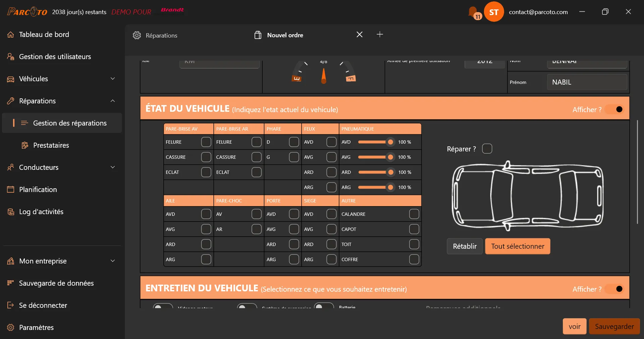Toggle Afficher for Entretien du véhicule

click(x=614, y=289)
